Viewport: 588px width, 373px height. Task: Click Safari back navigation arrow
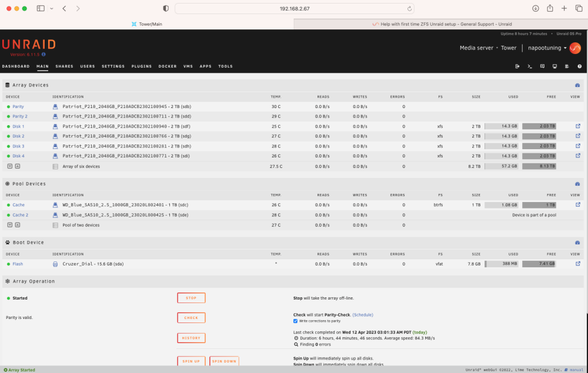(65, 9)
